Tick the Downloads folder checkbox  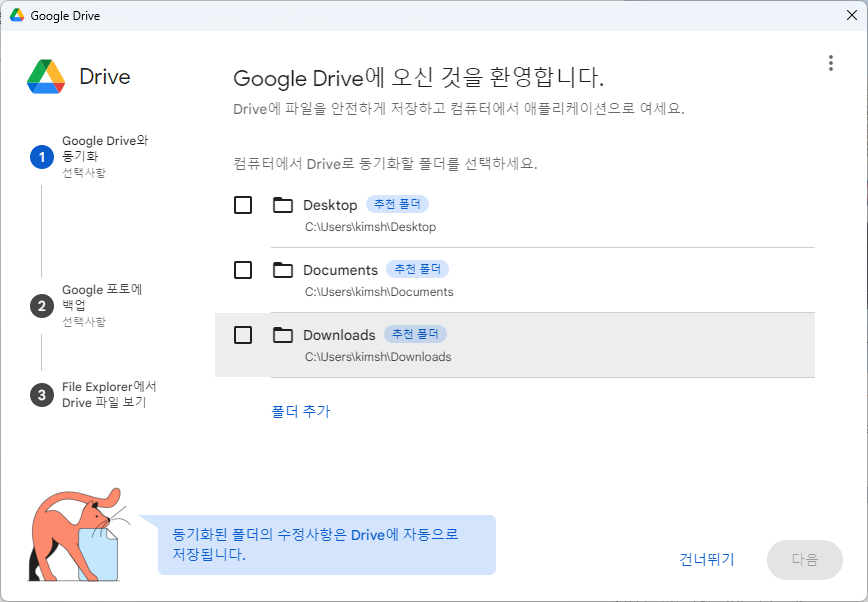[243, 335]
